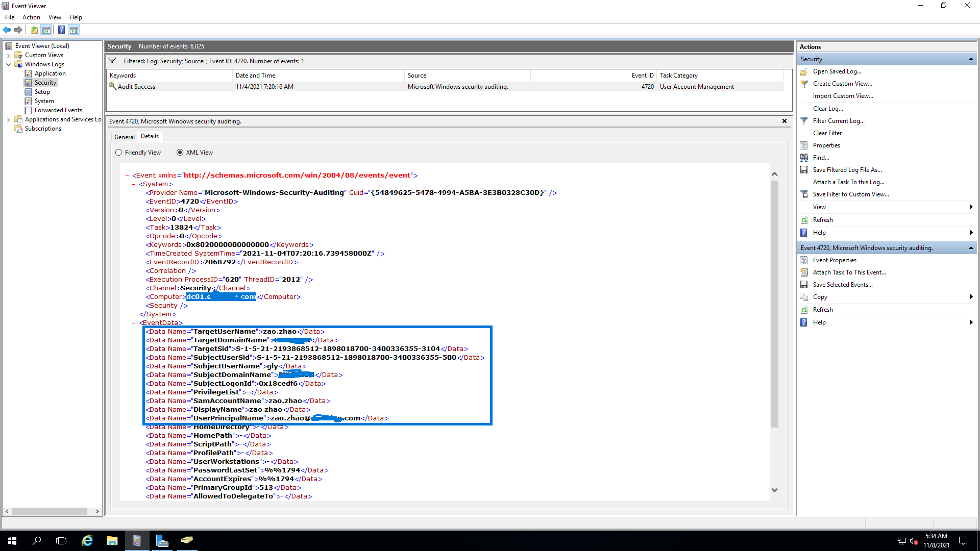Click the Up One Level folder icon
Image resolution: width=980 pixels, height=551 pixels.
[x=34, y=30]
